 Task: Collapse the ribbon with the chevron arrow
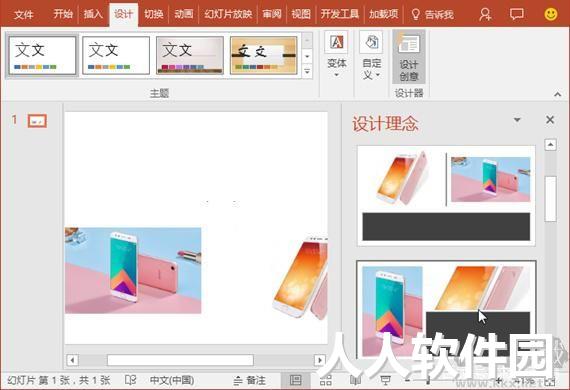pos(558,94)
